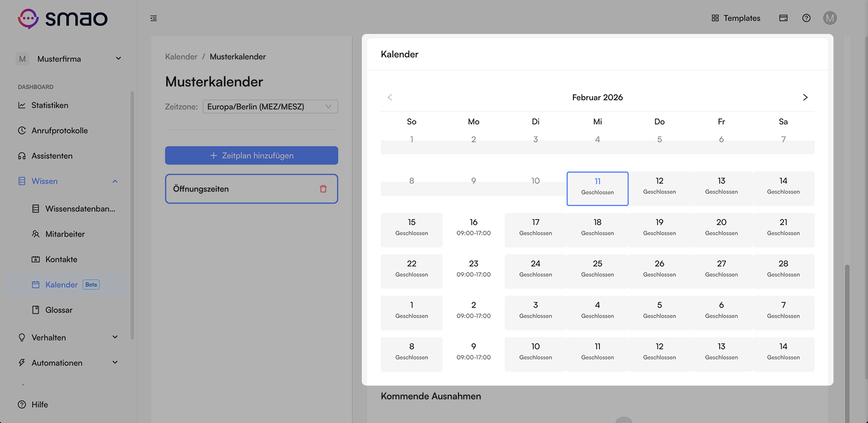The image size is (868, 423).
Task: Go to previous month with left arrow
Action: click(x=390, y=97)
